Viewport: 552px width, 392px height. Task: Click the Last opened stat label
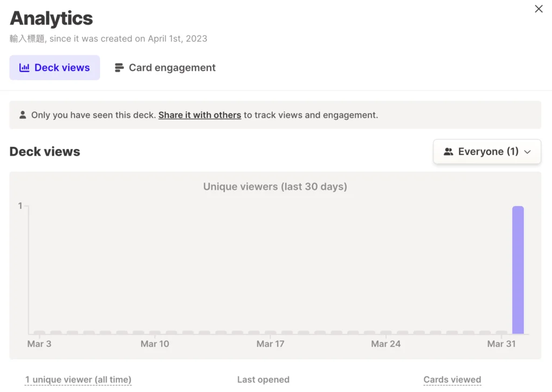point(263,380)
